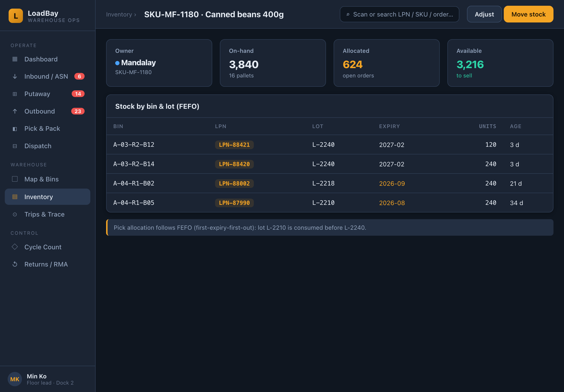Click expiry 2026-08 value
564x392 pixels.
pyautogui.click(x=392, y=203)
